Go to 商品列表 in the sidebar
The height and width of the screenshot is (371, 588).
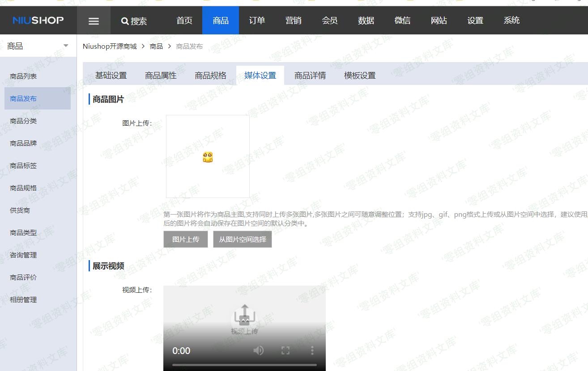pyautogui.click(x=23, y=76)
